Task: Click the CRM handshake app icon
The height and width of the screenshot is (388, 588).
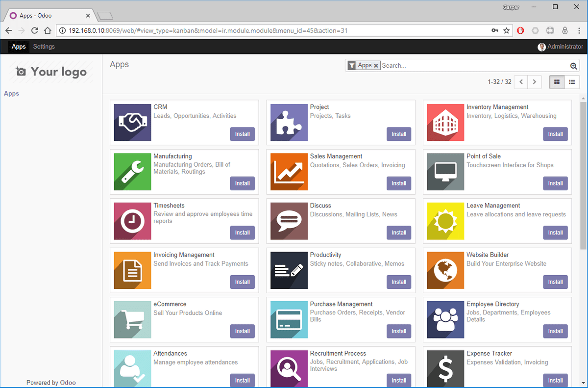Action: pos(132,123)
